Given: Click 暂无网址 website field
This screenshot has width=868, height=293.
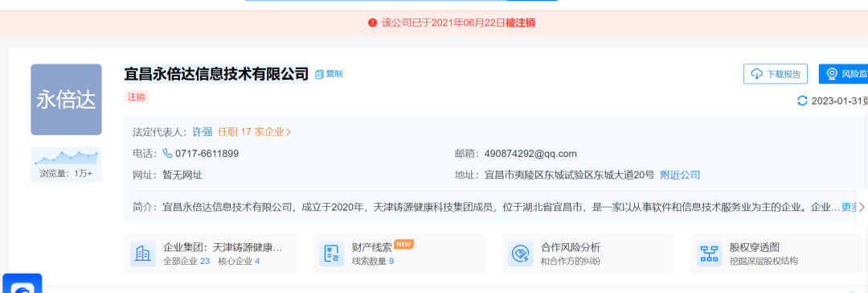Looking at the screenshot, I should (x=182, y=175).
